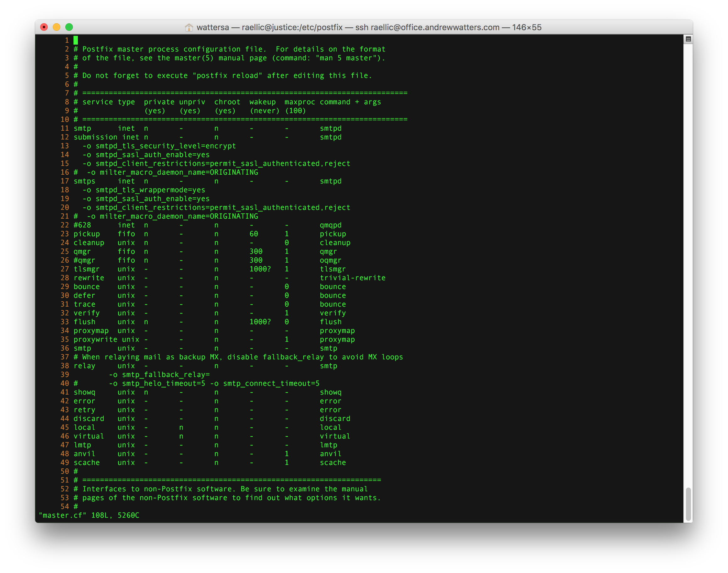Image resolution: width=728 pixels, height=573 pixels.
Task: Click "trivial-rewrite" on line 28
Action: pyautogui.click(x=352, y=278)
